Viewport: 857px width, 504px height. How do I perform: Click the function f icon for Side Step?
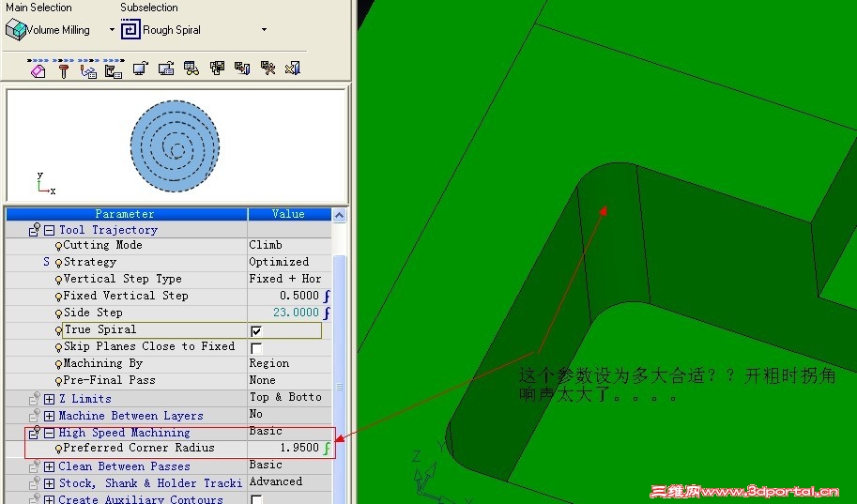point(327,313)
